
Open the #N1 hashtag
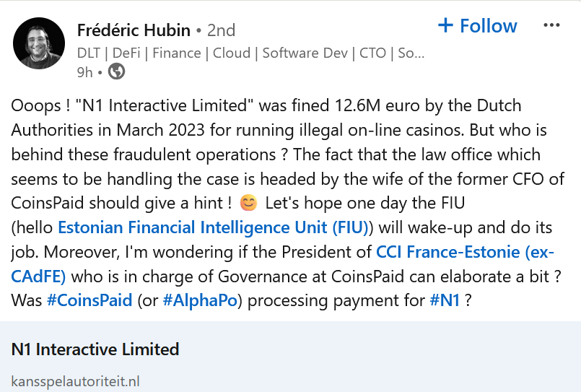445,300
